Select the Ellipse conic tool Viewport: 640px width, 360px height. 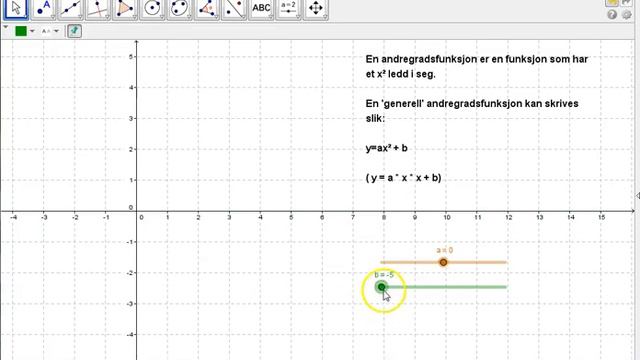click(x=179, y=8)
